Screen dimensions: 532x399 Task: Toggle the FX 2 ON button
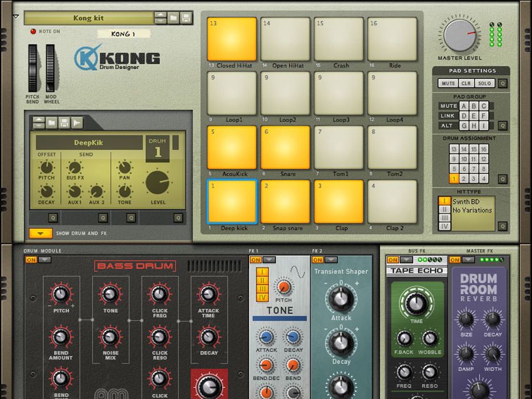click(x=317, y=260)
